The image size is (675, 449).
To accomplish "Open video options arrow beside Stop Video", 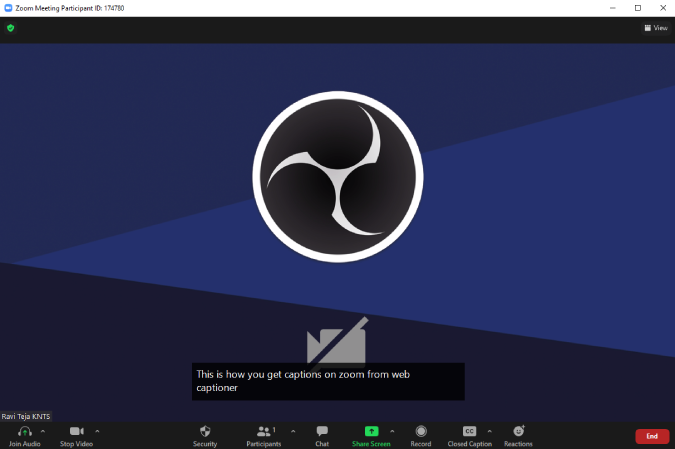I will coord(97,431).
